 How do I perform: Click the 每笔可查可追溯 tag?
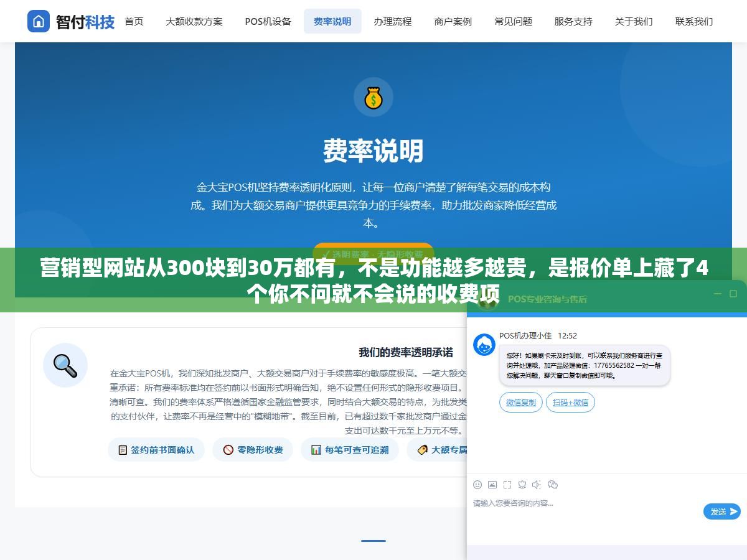point(350,449)
